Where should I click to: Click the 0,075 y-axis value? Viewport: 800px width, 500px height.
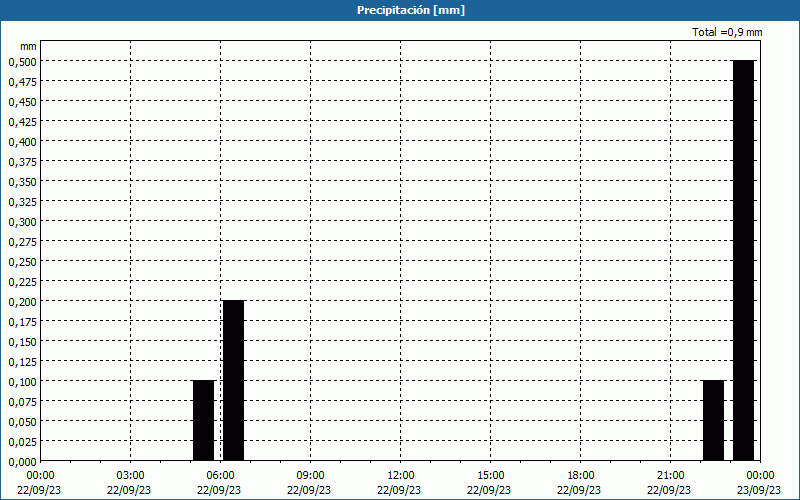click(x=22, y=402)
